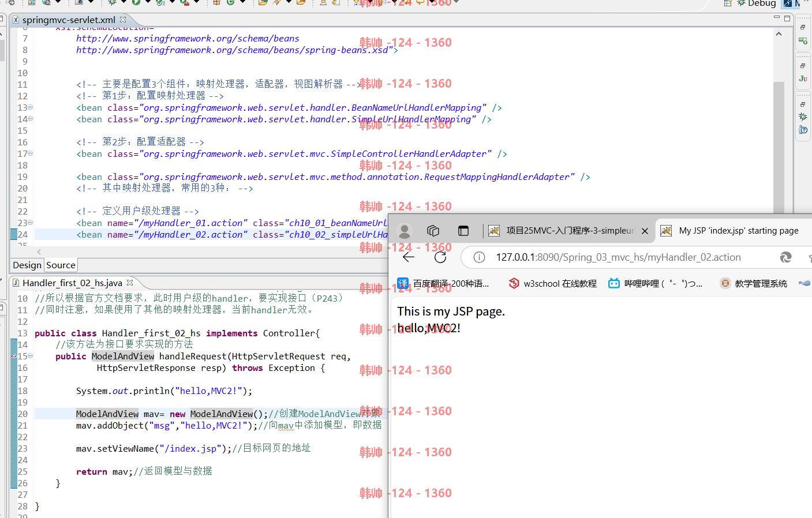Click the Edge icon in the address bar

point(785,257)
